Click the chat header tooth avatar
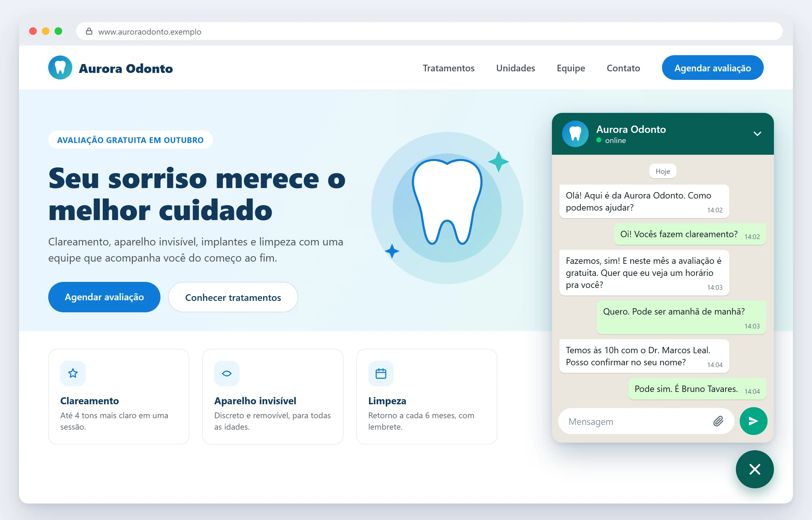Screen dimensions: 812x520 coord(575,134)
